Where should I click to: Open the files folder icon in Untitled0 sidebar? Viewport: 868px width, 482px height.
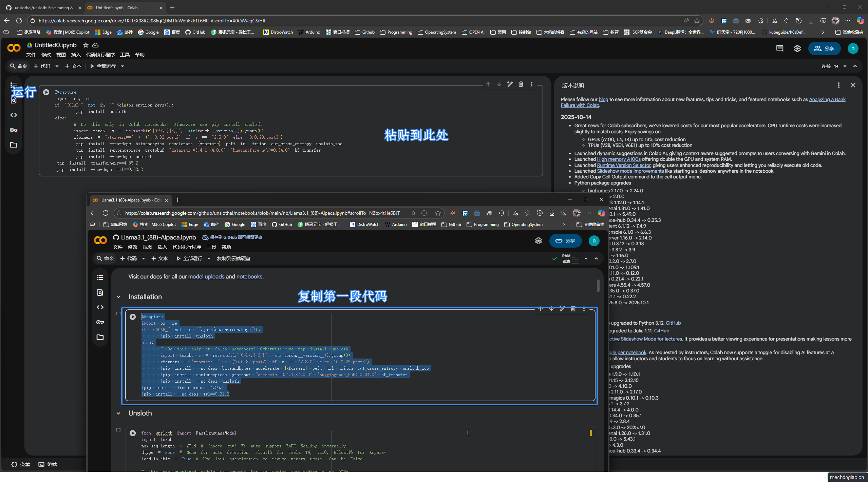[x=14, y=145]
